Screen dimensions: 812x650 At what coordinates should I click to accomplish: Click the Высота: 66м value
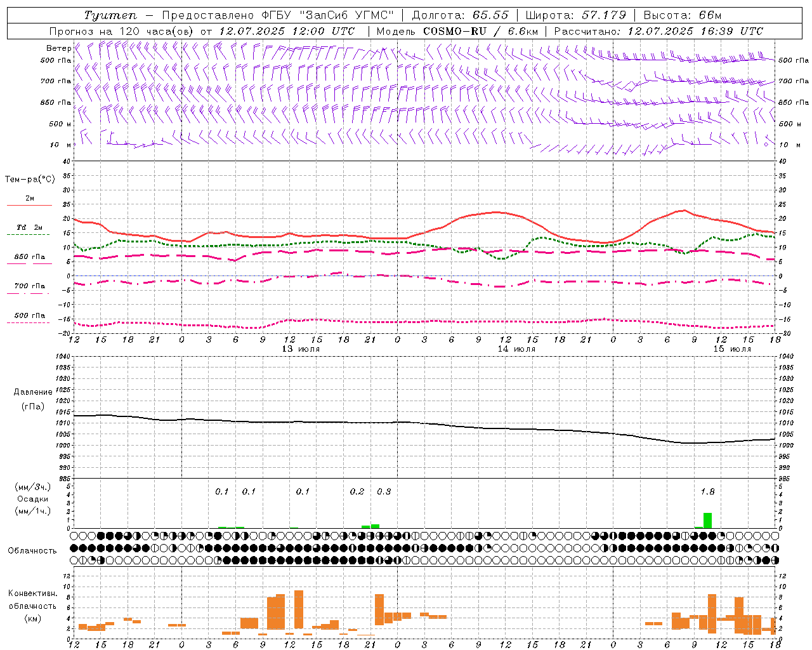click(683, 15)
